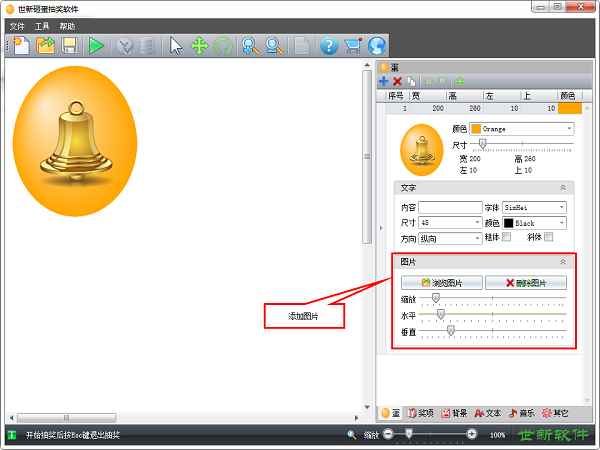Open the 工具 menu
The image size is (600, 450).
(x=42, y=26)
